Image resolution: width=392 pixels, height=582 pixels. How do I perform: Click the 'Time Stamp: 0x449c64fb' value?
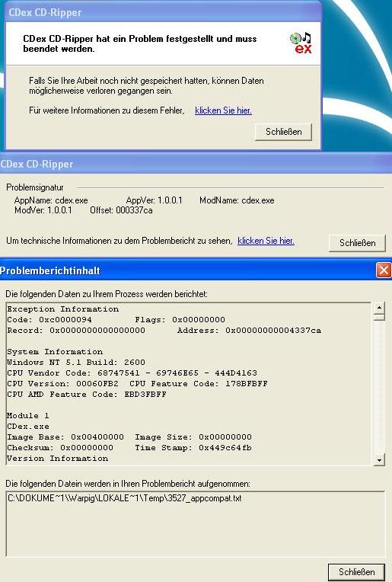193,448
